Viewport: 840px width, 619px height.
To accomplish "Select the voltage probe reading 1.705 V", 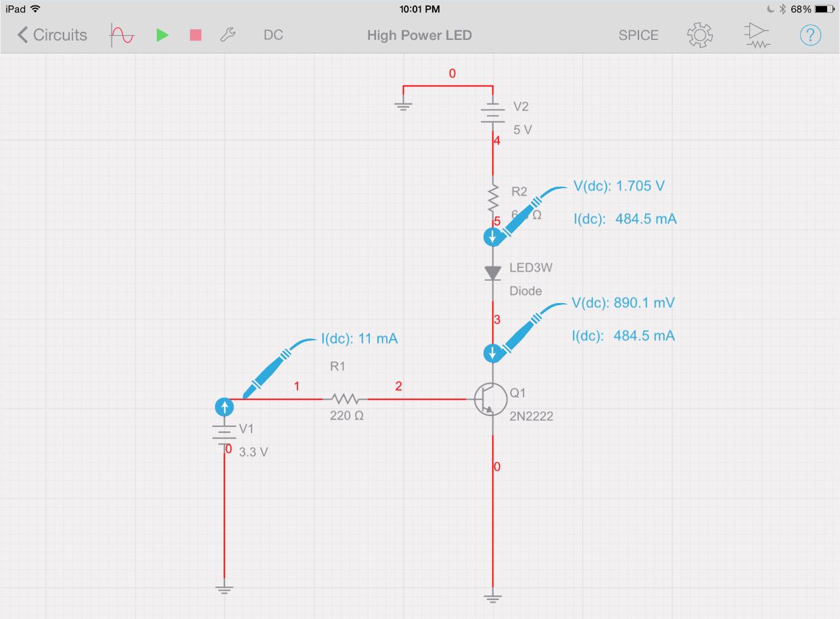I will pos(493,237).
